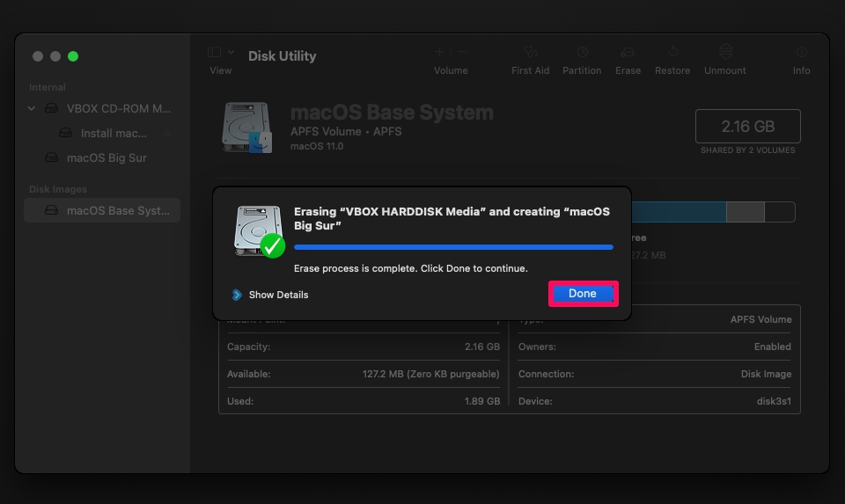Select the Erase toolbar icon
This screenshot has height=504, width=845.
(628, 52)
